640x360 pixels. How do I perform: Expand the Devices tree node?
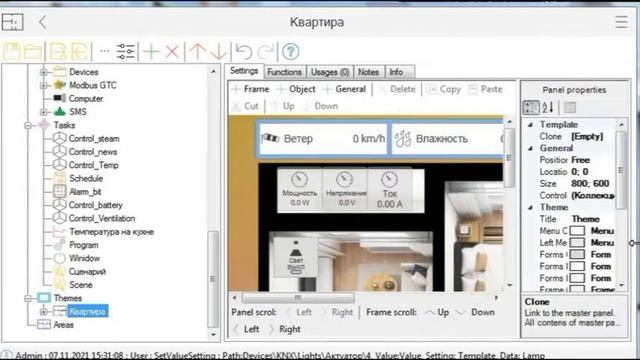point(43,72)
